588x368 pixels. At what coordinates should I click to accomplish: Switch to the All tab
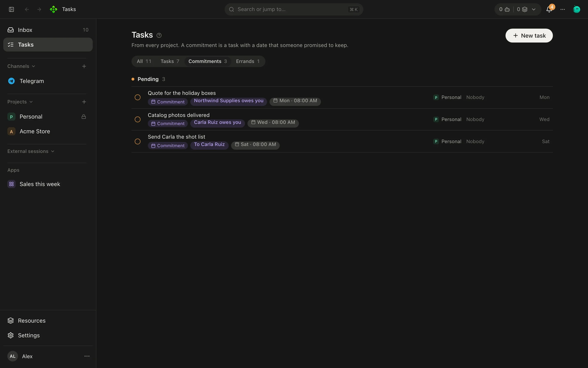[x=144, y=61]
